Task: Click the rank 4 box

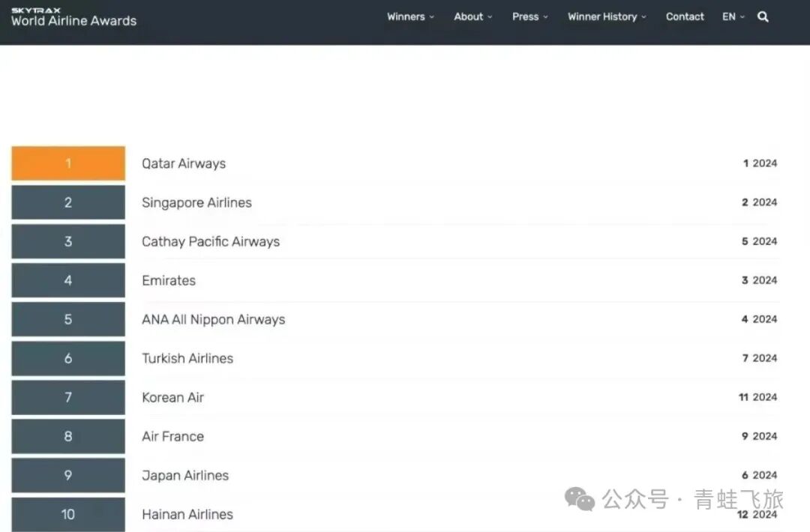Action: (x=68, y=281)
